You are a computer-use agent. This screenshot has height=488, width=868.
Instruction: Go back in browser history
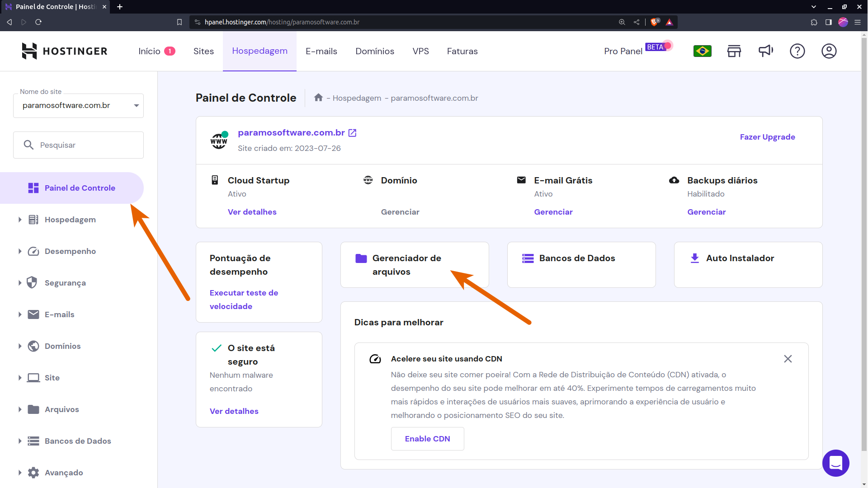(9, 22)
